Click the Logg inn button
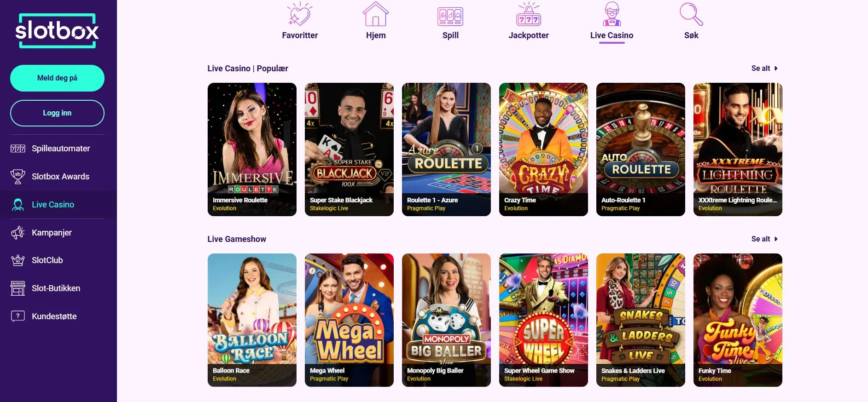Viewport: 868px width, 402px height. click(x=57, y=113)
